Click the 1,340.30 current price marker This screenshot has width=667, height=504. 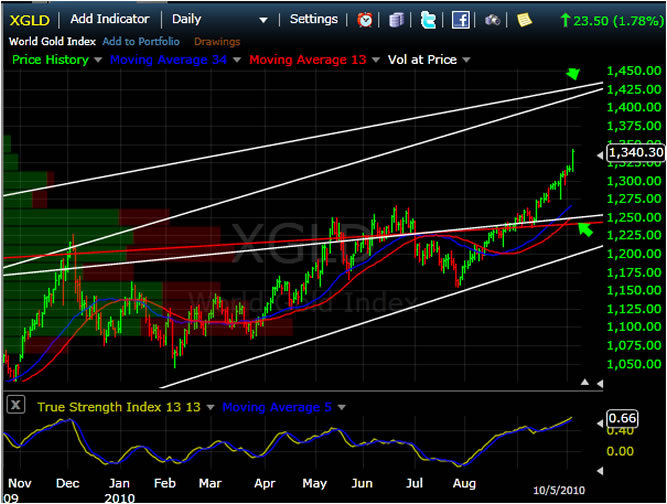(634, 153)
